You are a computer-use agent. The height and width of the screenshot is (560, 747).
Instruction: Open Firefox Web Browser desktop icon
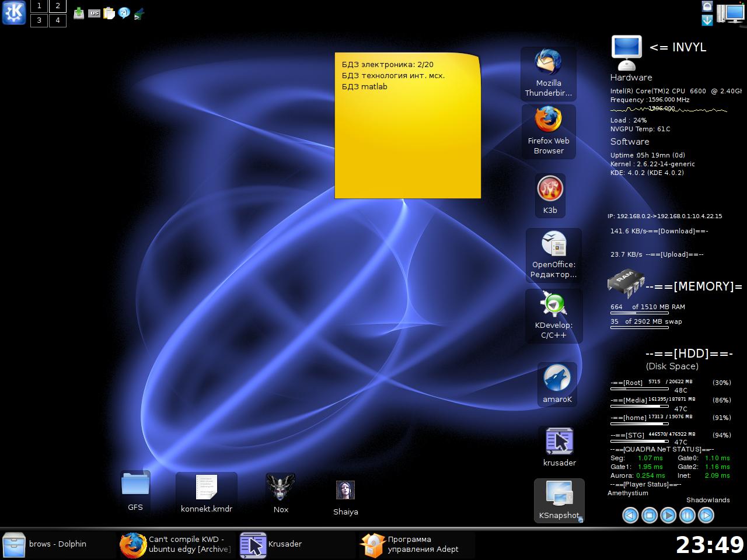tap(548, 131)
